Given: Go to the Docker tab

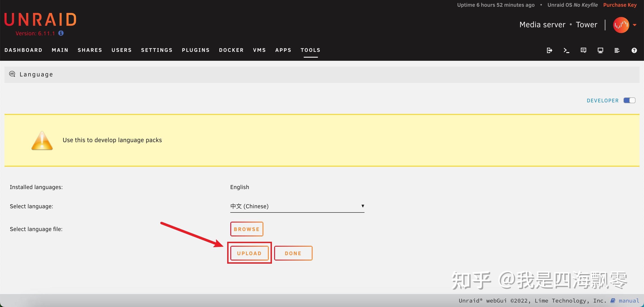Looking at the screenshot, I should (231, 50).
